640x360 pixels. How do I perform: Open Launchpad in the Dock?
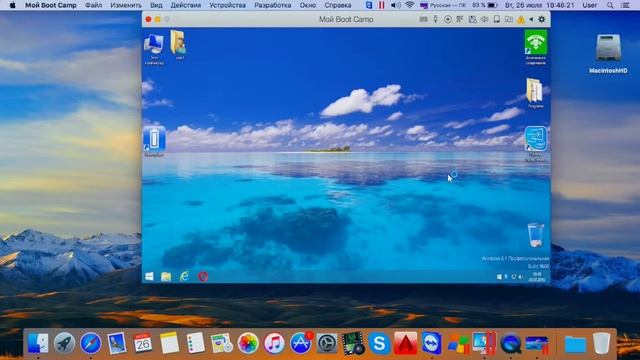(x=64, y=343)
